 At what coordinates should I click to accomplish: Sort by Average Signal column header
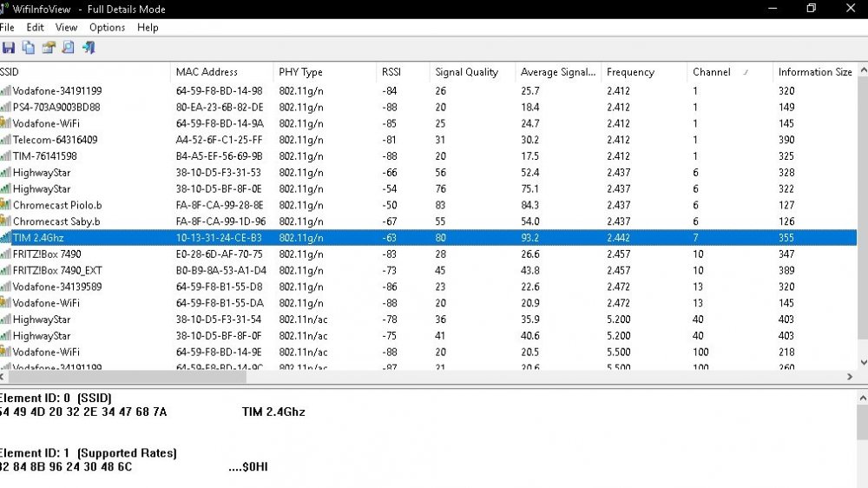558,72
